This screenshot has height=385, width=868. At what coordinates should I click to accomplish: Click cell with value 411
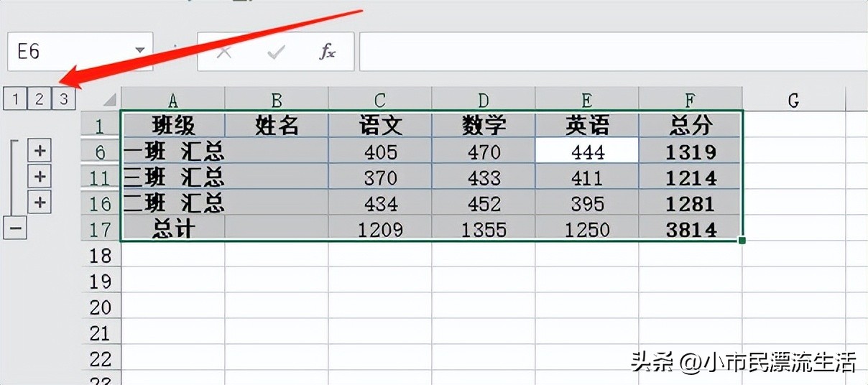(x=587, y=177)
